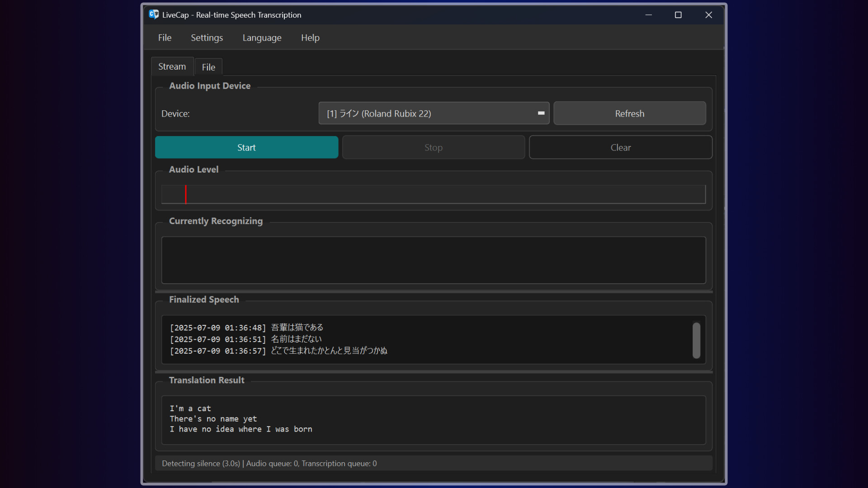Viewport: 868px width, 488px height.
Task: Clear the transcription results
Action: click(620, 147)
